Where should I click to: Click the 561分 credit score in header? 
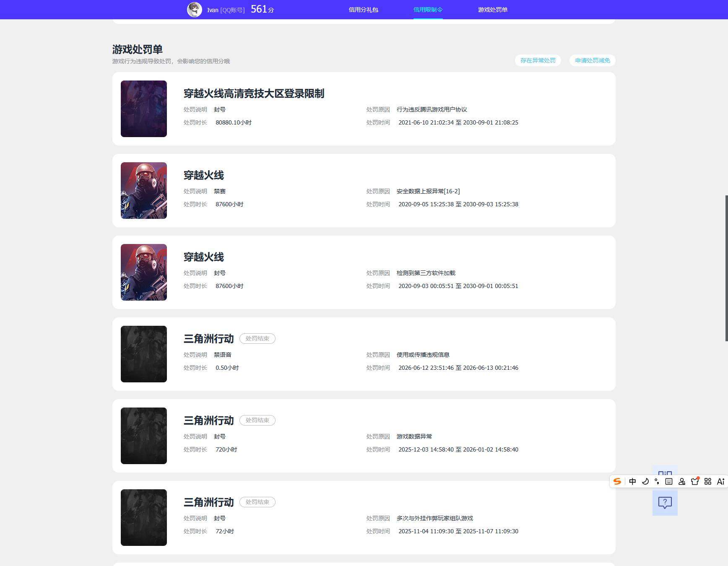(262, 9)
